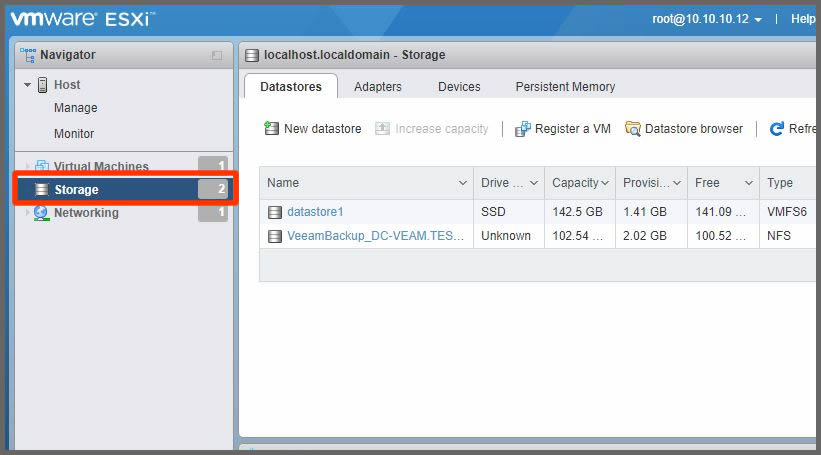The width and height of the screenshot is (821, 455).
Task: Open Monitor under Host
Action: click(x=74, y=134)
